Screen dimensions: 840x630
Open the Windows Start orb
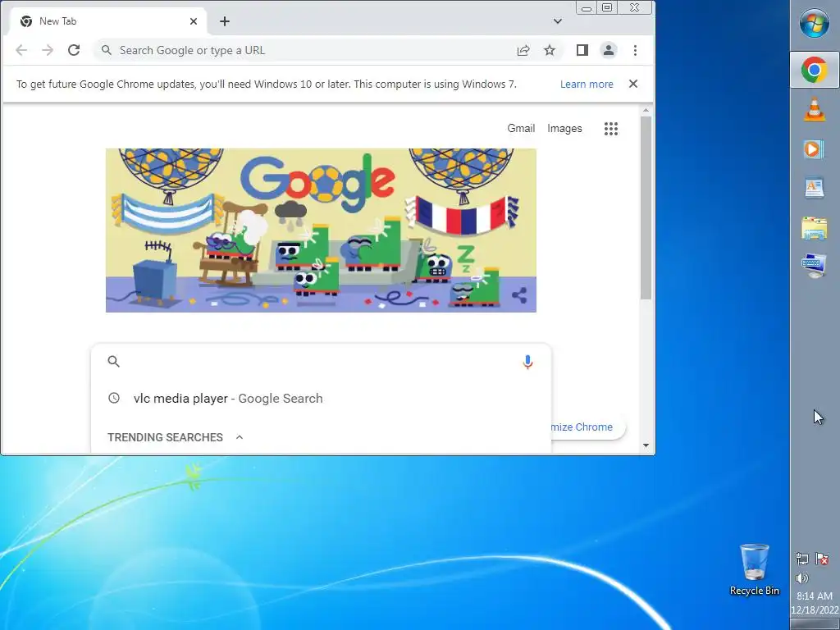(x=815, y=24)
